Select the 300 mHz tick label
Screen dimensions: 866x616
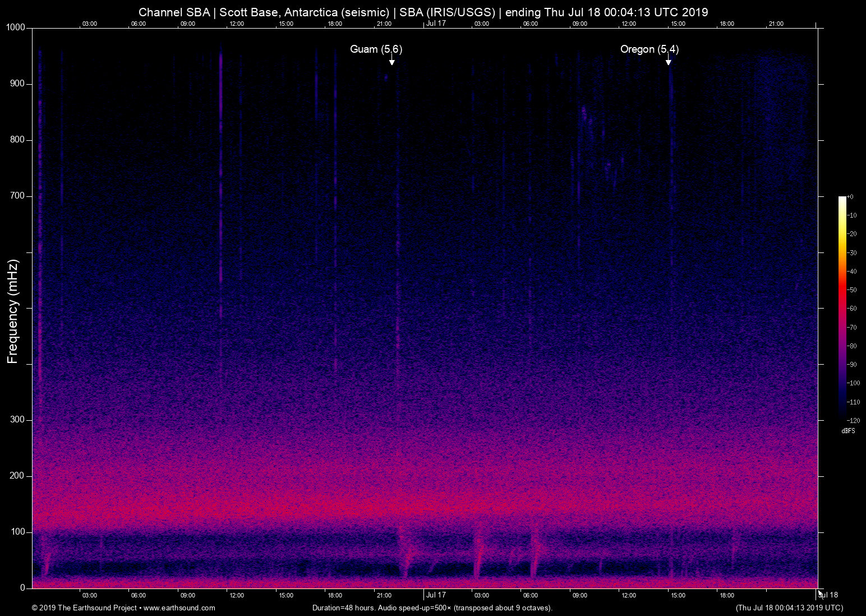pyautogui.click(x=17, y=419)
